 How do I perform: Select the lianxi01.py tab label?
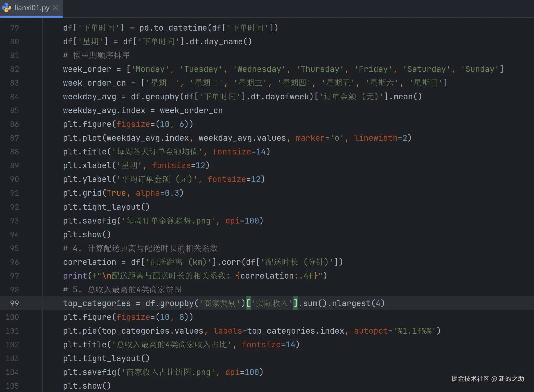[32, 8]
